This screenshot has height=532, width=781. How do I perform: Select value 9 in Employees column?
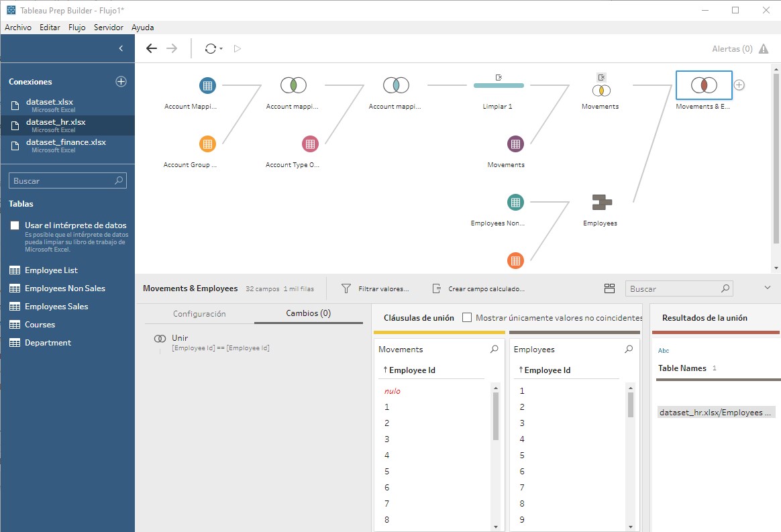[522, 519]
